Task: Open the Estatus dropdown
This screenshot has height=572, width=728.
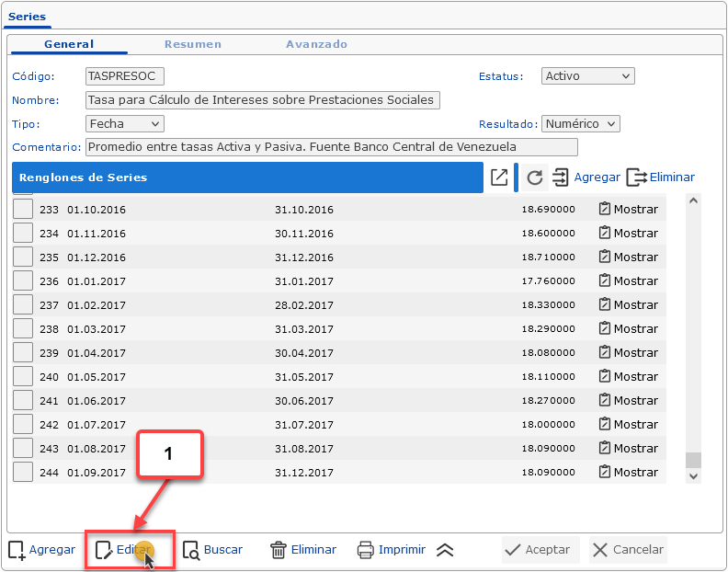Action: [588, 76]
